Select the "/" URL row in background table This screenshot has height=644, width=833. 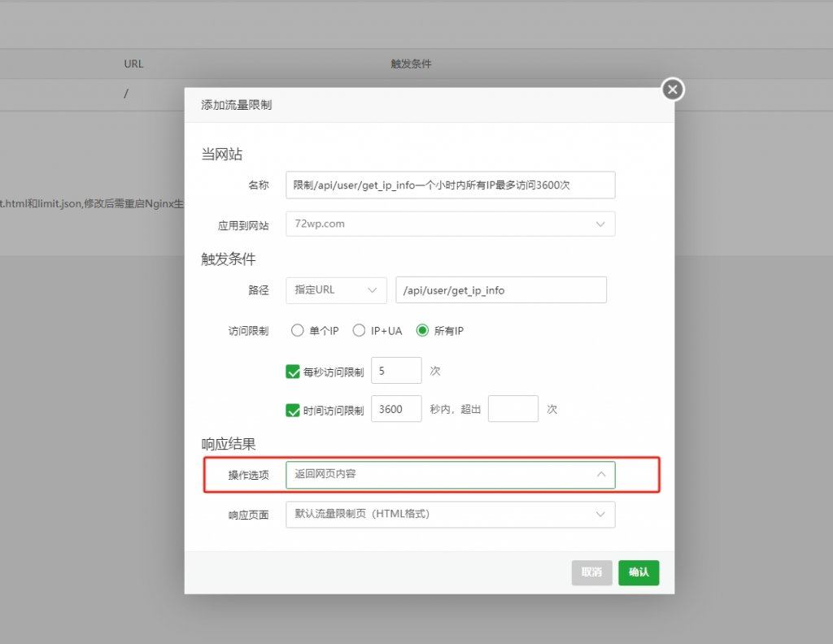click(126, 93)
